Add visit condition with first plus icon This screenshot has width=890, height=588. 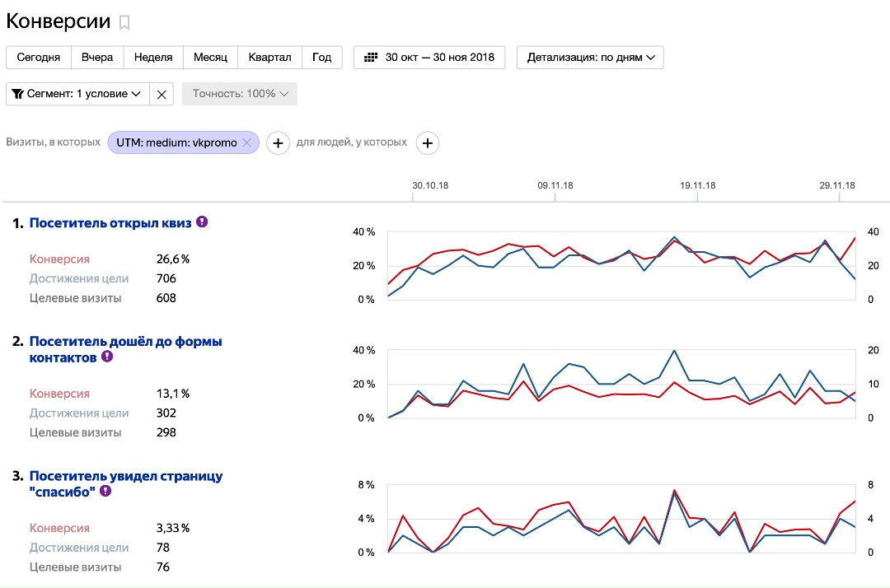pos(278,143)
